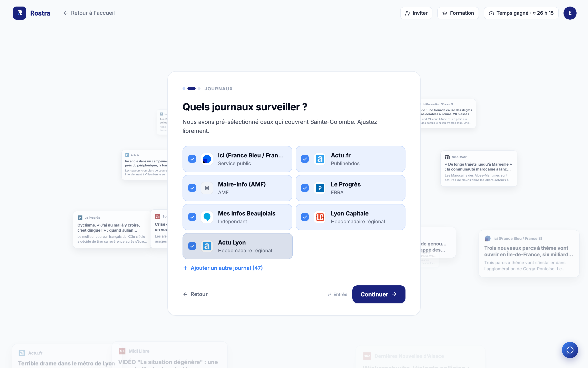The image size is (588, 368).
Task: Uncheck the Maire-Info (AMF) checkbox
Action: tap(192, 188)
